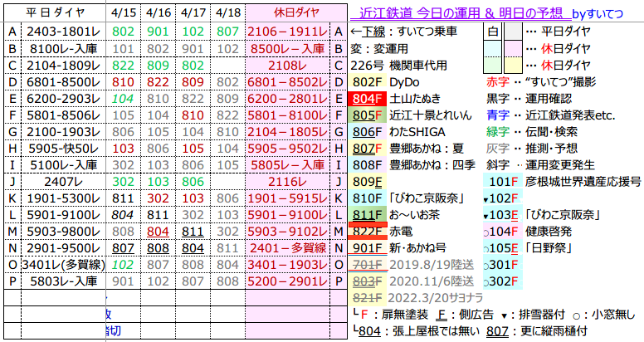Select the holiday cell 2106-1911レ

pos(287,32)
